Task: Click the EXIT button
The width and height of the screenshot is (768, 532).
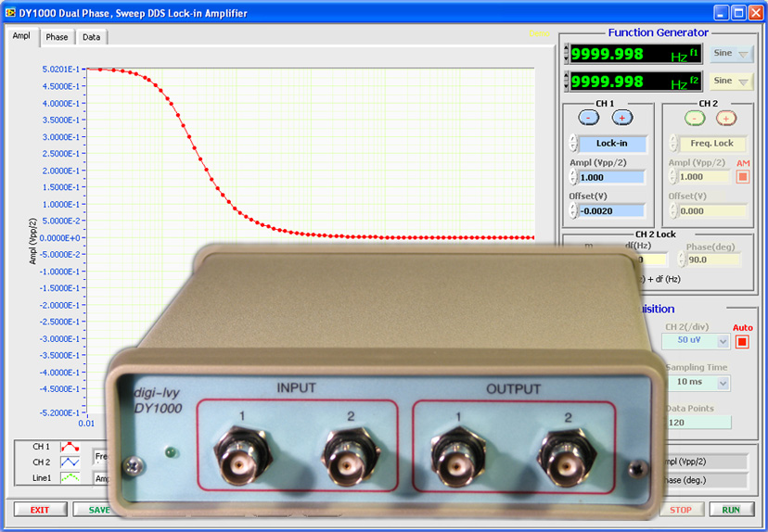Action: [40, 510]
